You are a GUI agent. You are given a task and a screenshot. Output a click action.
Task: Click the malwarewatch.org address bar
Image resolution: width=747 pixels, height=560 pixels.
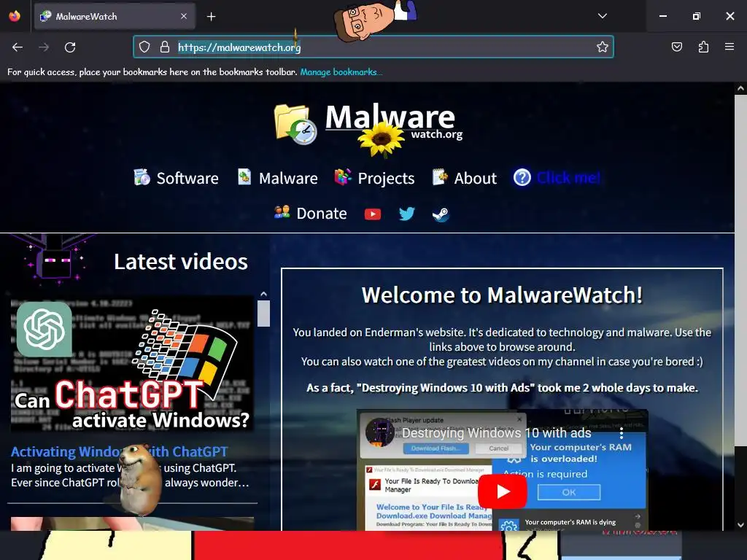[x=373, y=47]
